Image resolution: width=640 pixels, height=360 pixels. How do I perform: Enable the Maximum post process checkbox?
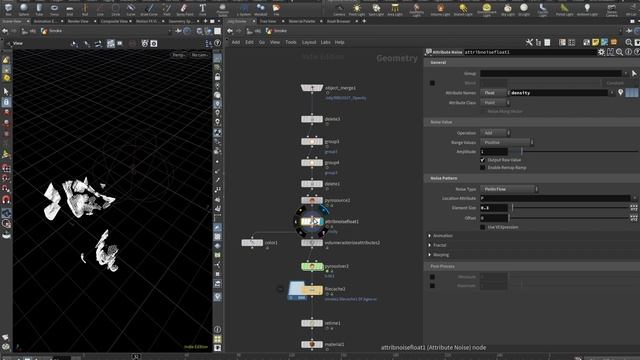click(432, 286)
